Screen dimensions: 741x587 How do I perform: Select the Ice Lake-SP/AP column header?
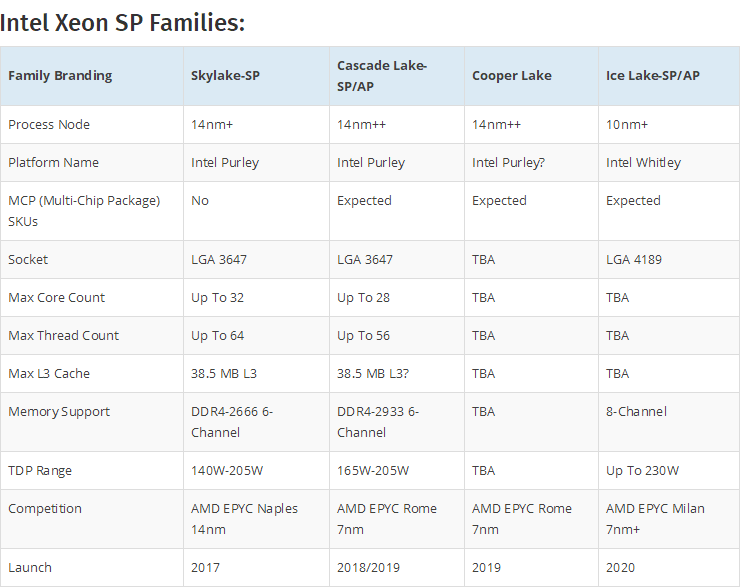(653, 76)
